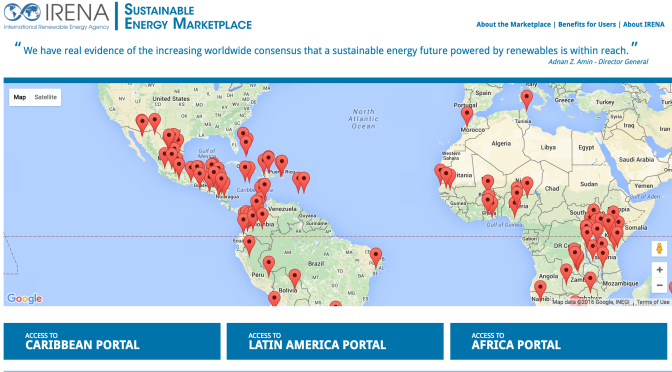Click the Adnan Z. Amin attribution text
672x372 pixels.
(x=598, y=62)
